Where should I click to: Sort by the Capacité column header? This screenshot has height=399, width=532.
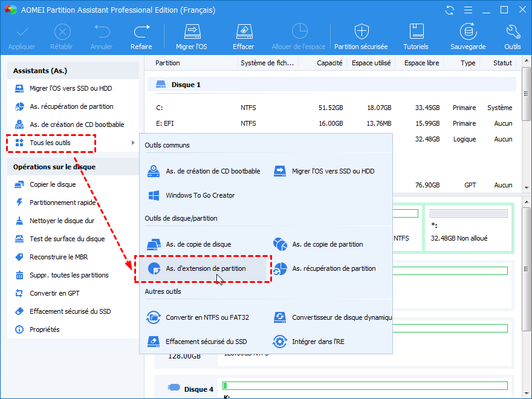pyautogui.click(x=329, y=63)
